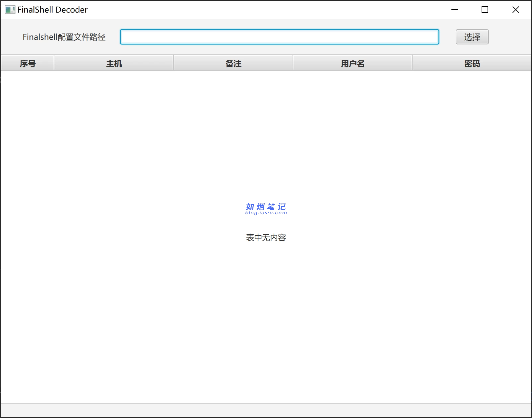Sort by the 序号 column header
The height and width of the screenshot is (418, 532).
[28, 63]
